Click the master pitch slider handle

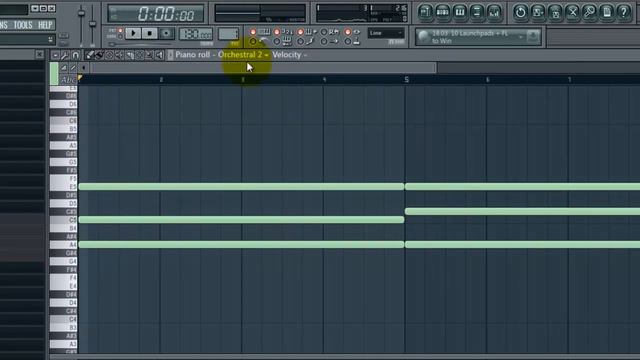(93, 24)
